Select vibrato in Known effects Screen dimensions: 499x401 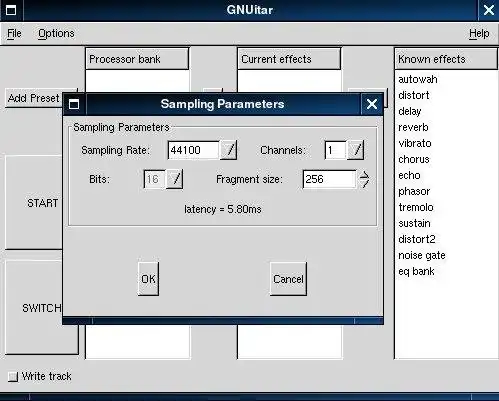pyautogui.click(x=446, y=143)
